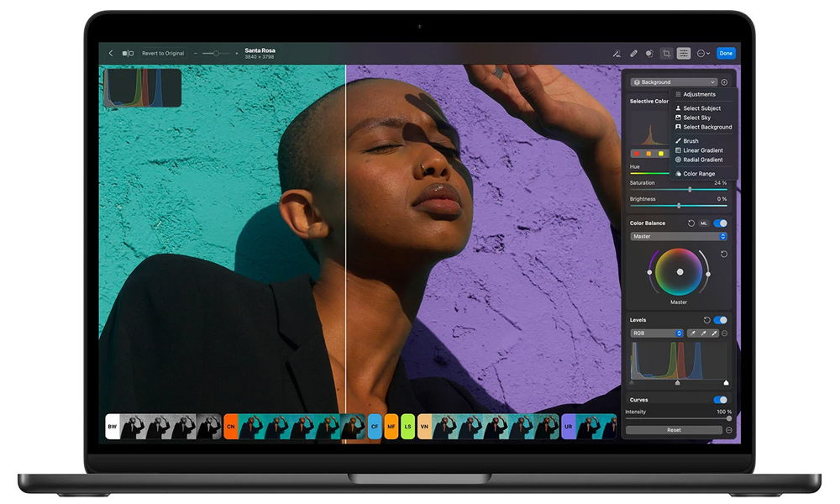
Task: Pick Linear Gradient from the mask menu
Action: pyautogui.click(x=702, y=150)
